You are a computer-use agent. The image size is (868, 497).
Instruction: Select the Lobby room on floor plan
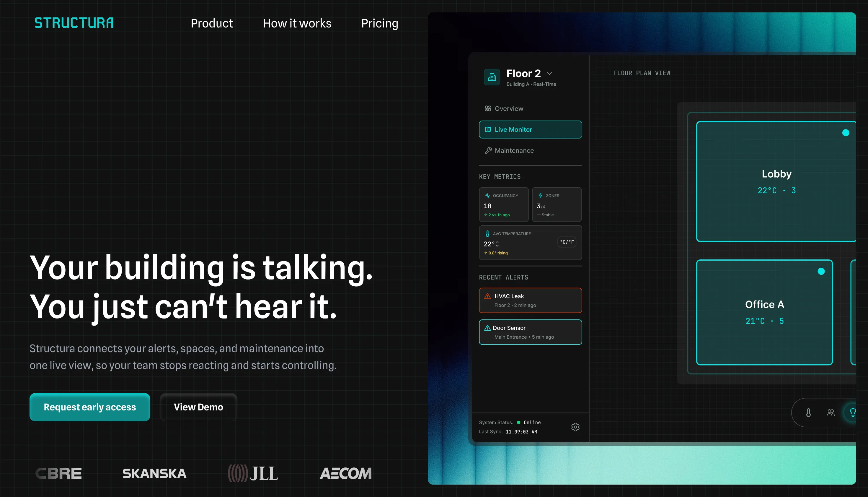coord(776,181)
